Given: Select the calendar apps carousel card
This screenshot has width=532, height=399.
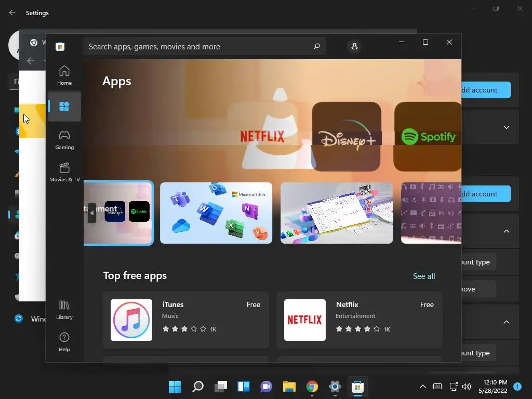Looking at the screenshot, I should tap(337, 212).
